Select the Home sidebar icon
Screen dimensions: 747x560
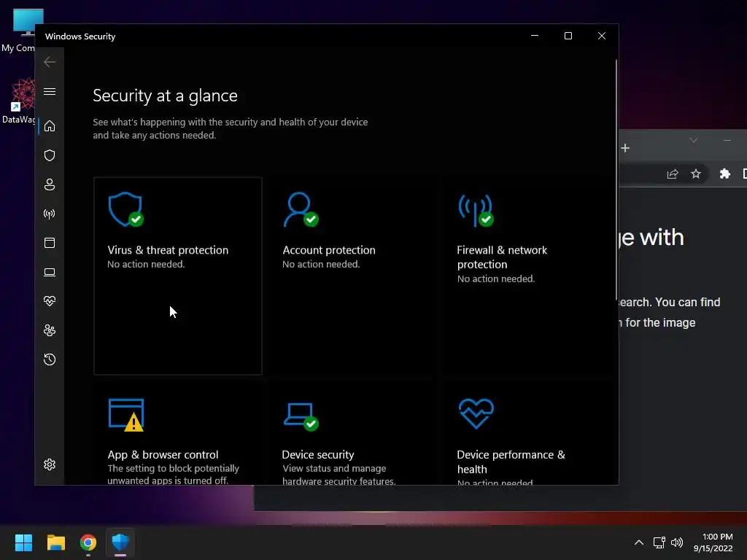[x=50, y=126]
